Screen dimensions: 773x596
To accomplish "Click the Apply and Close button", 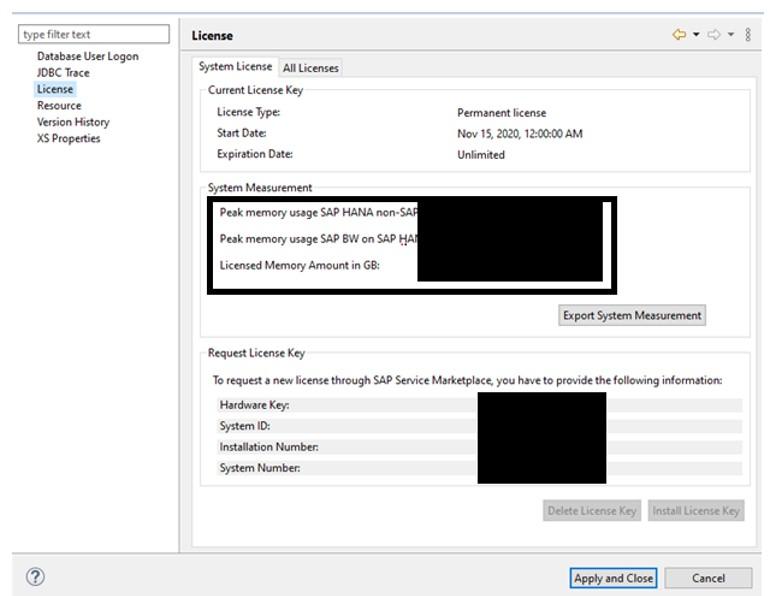I will (613, 578).
